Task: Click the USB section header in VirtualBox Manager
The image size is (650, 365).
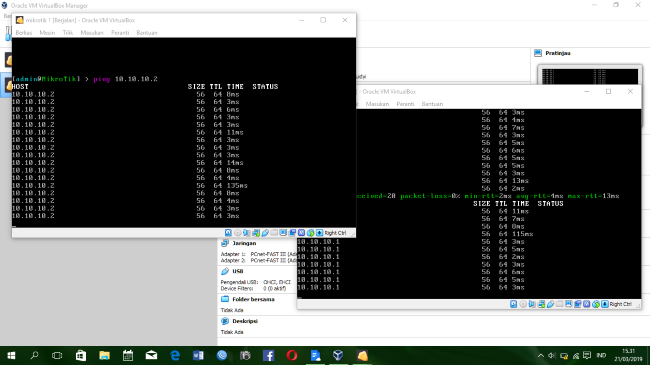Action: (238, 271)
